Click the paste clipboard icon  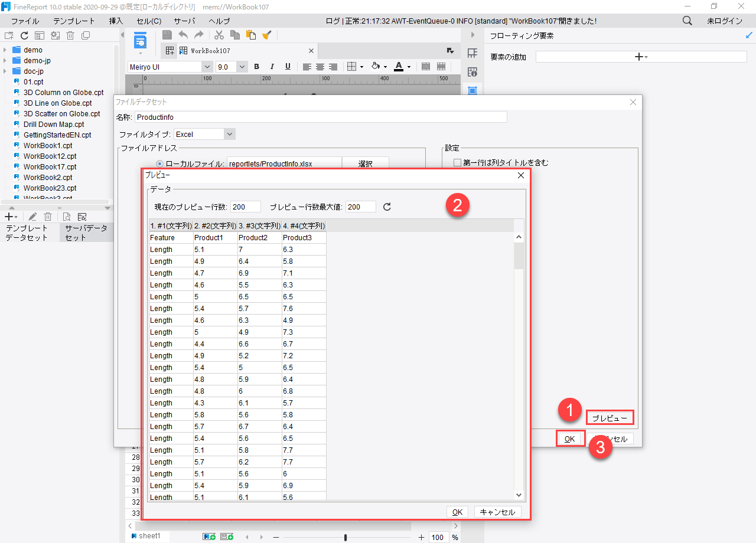pyautogui.click(x=251, y=35)
